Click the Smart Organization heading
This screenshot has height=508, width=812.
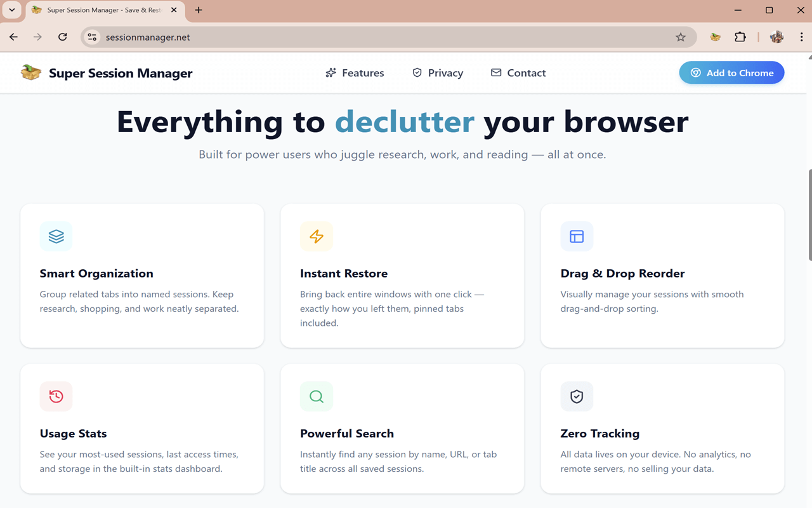click(x=96, y=274)
